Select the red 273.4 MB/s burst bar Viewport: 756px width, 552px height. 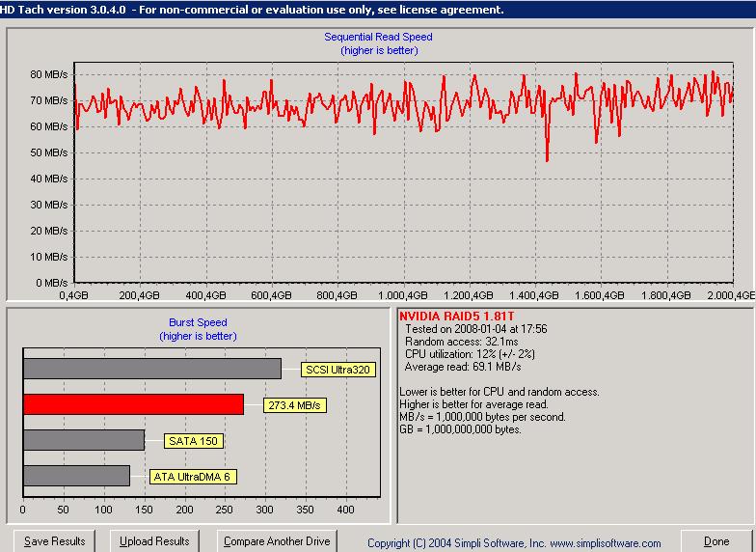pos(133,404)
